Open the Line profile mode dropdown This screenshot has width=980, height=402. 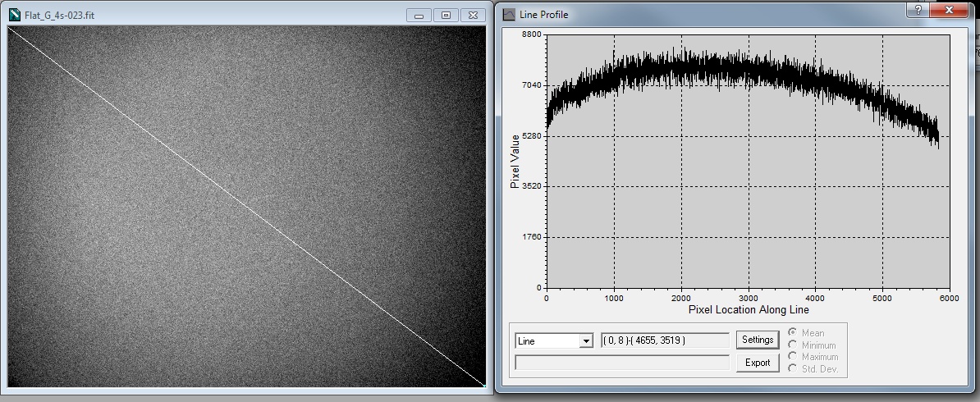[586, 340]
